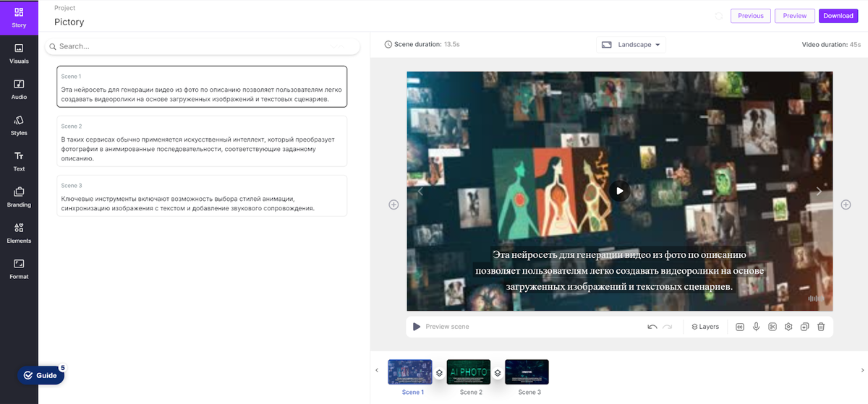Select the Scene 2 text card

(202, 141)
